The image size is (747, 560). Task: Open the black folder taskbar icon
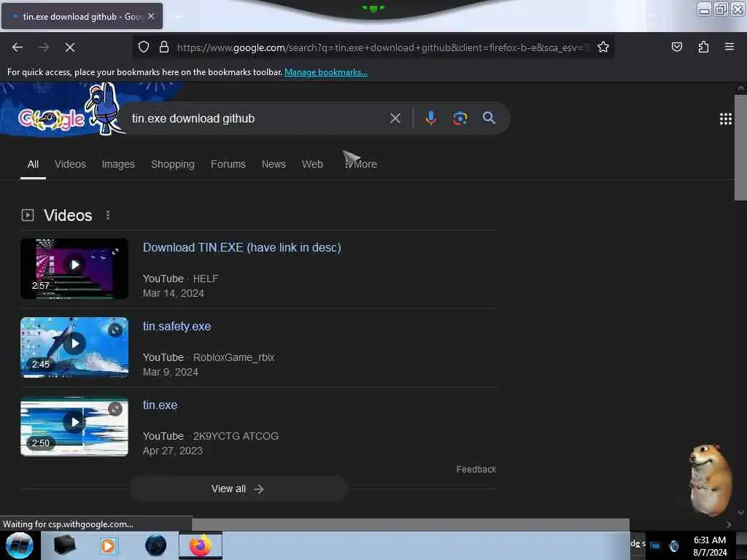(x=64, y=545)
